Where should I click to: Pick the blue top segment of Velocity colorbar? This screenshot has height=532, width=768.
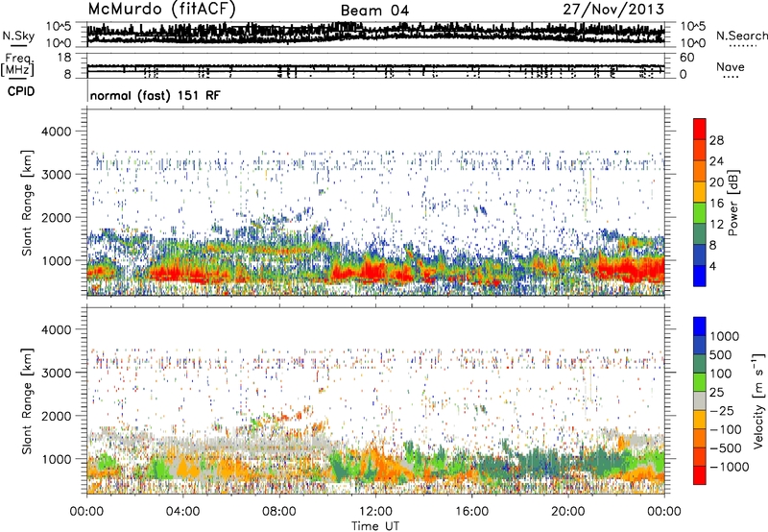point(700,326)
